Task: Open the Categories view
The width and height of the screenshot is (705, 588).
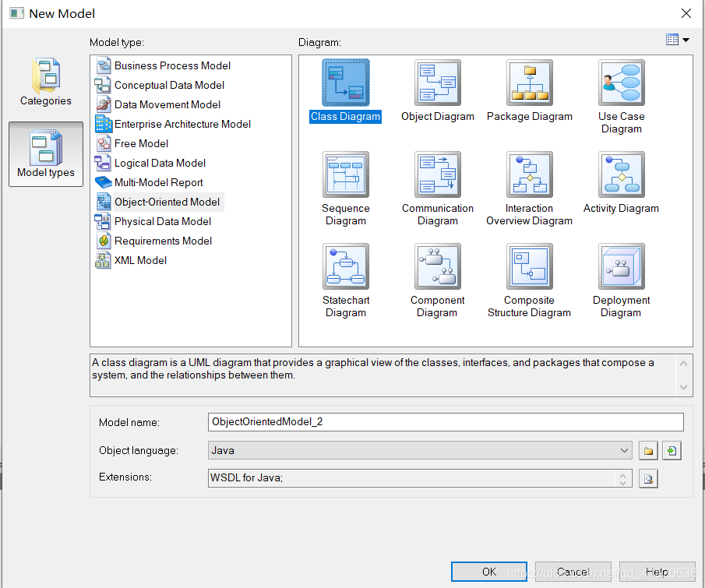Action: tap(45, 82)
